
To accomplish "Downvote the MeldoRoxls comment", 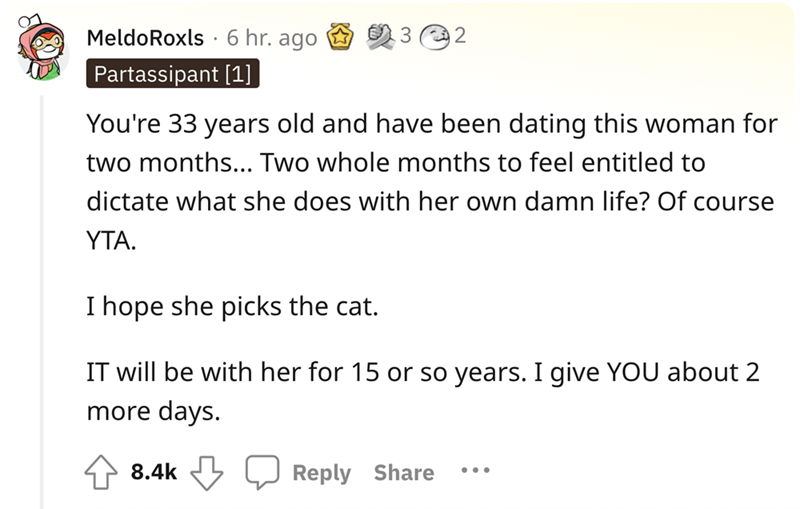I will 208,472.
